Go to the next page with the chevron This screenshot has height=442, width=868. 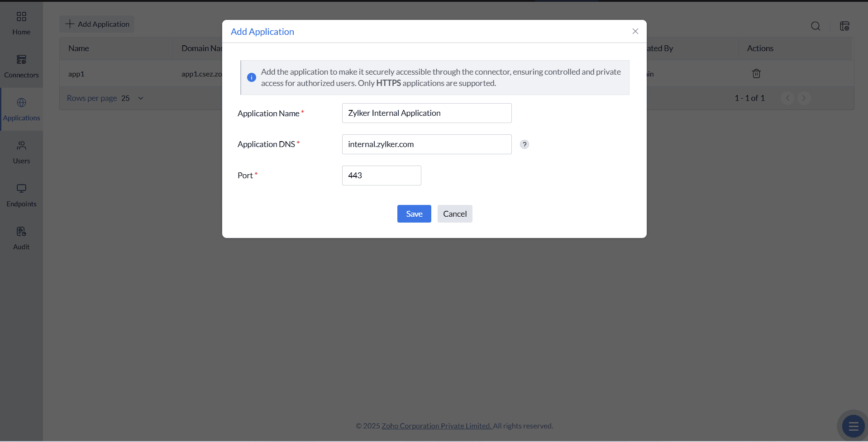[x=804, y=98]
